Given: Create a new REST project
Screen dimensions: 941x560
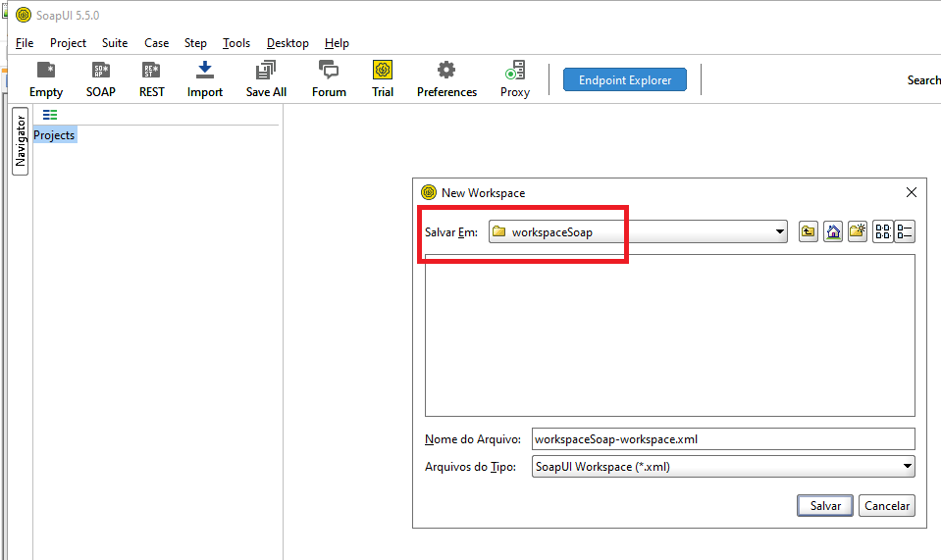Looking at the screenshot, I should 151,79.
